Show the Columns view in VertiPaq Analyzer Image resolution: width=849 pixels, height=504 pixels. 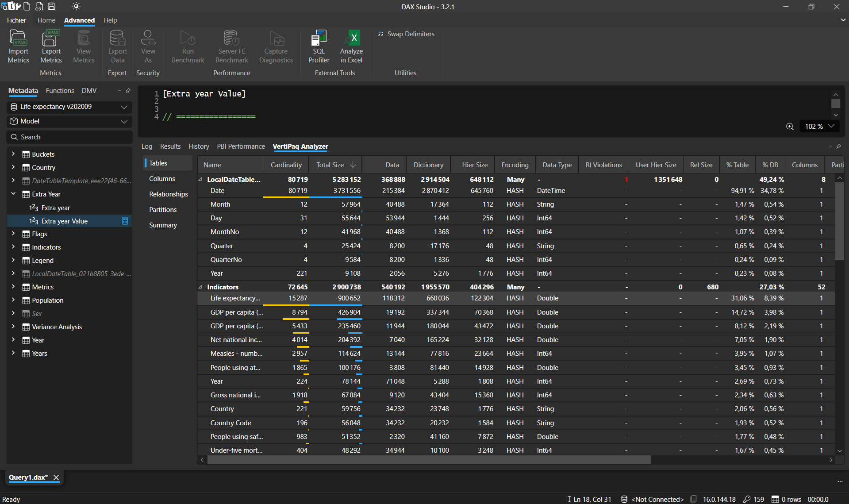point(162,179)
